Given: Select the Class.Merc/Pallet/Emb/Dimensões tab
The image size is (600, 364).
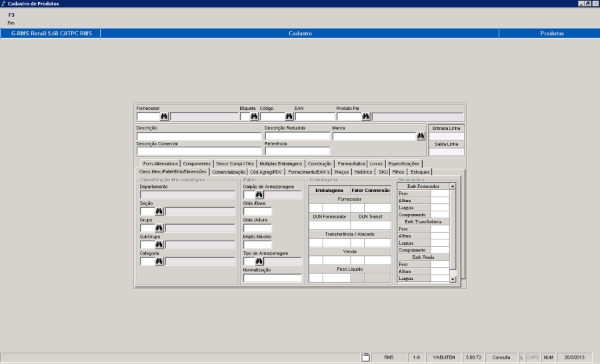Looking at the screenshot, I should (x=173, y=172).
